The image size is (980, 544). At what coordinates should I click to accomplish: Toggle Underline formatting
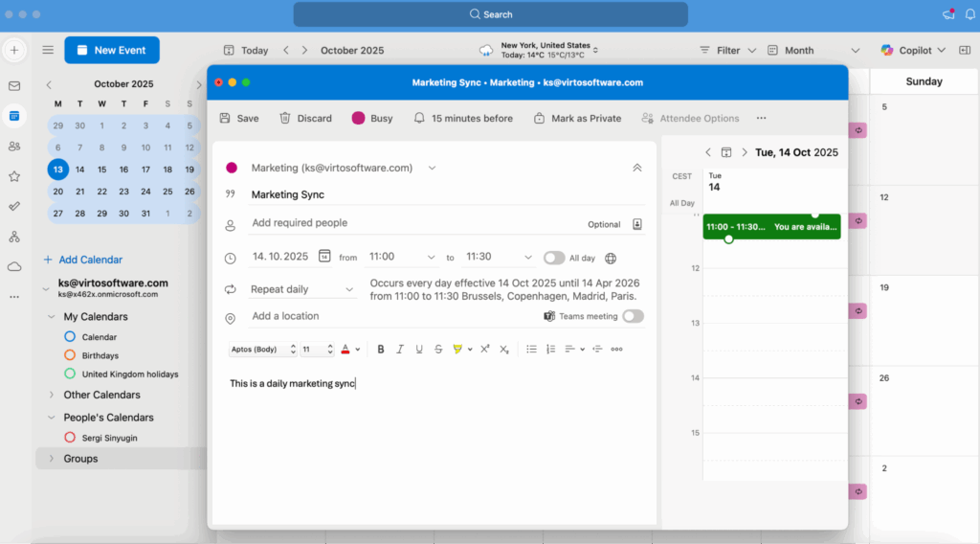tap(419, 349)
